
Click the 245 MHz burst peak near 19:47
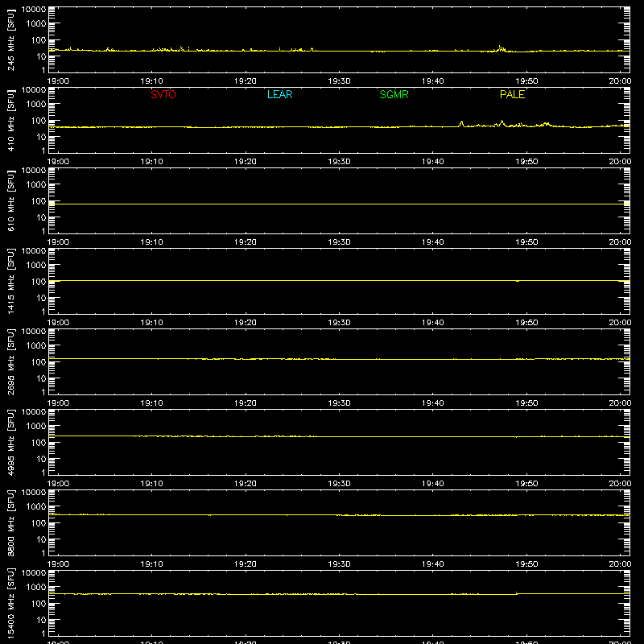[500, 48]
